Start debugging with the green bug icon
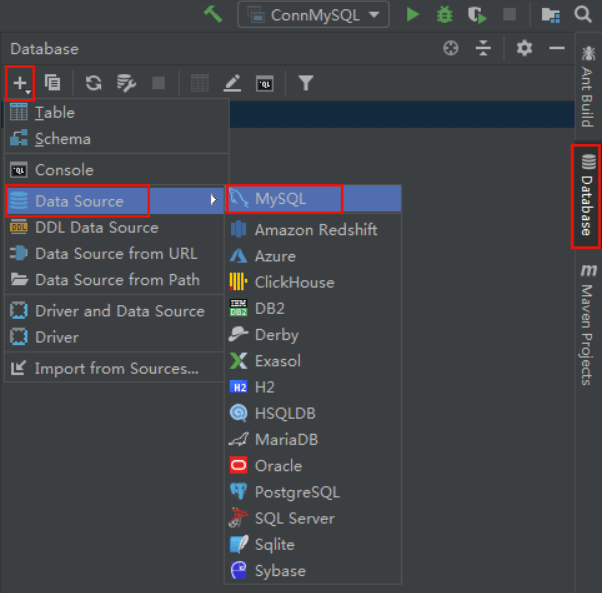Viewport: 603px width, 593px height. coord(444,15)
